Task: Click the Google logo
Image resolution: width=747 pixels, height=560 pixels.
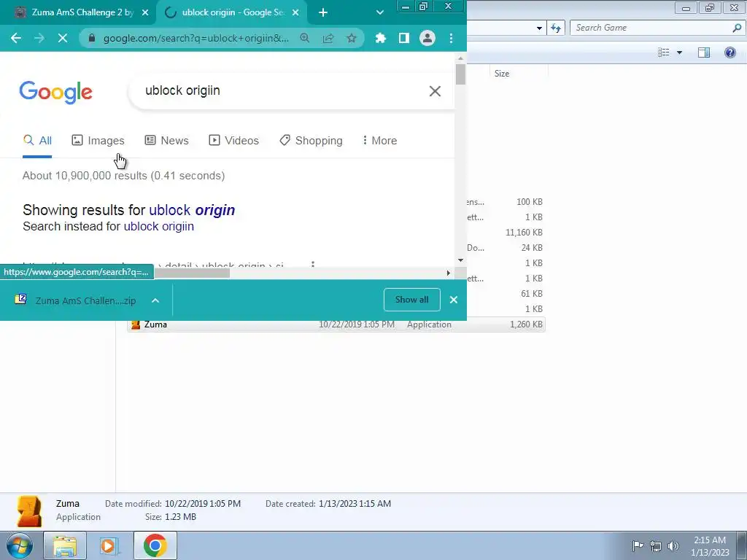Action: coord(55,92)
